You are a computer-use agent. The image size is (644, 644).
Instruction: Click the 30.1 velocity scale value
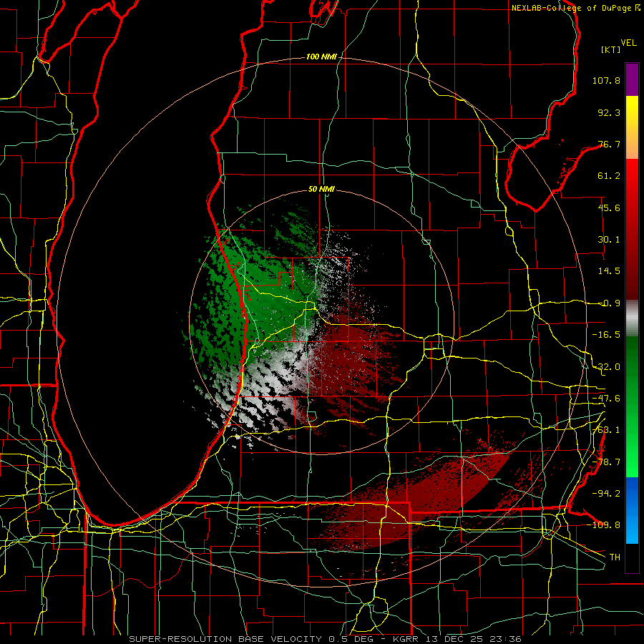point(609,240)
